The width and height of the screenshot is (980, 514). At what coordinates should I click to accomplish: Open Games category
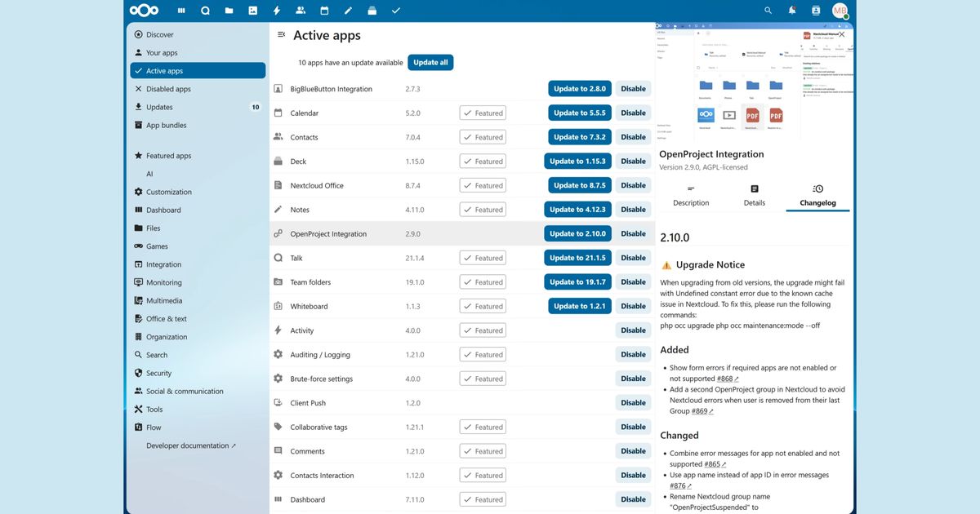pyautogui.click(x=198, y=246)
